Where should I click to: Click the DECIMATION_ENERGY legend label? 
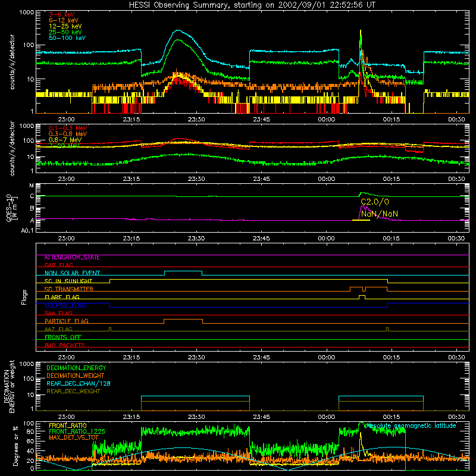[76, 368]
